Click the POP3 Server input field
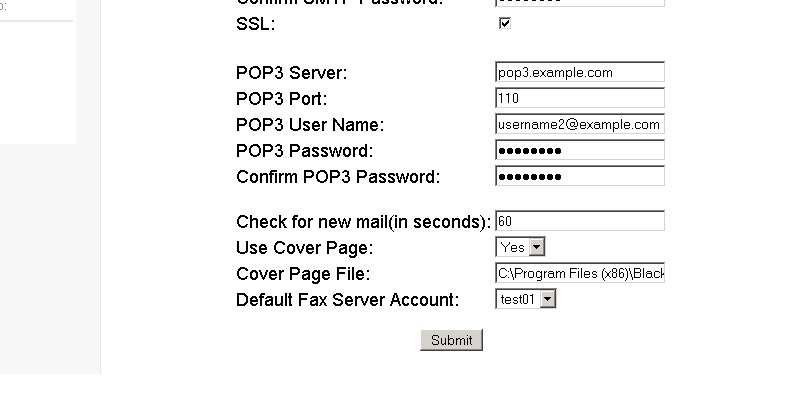This screenshot has height=400, width=800. coord(580,72)
